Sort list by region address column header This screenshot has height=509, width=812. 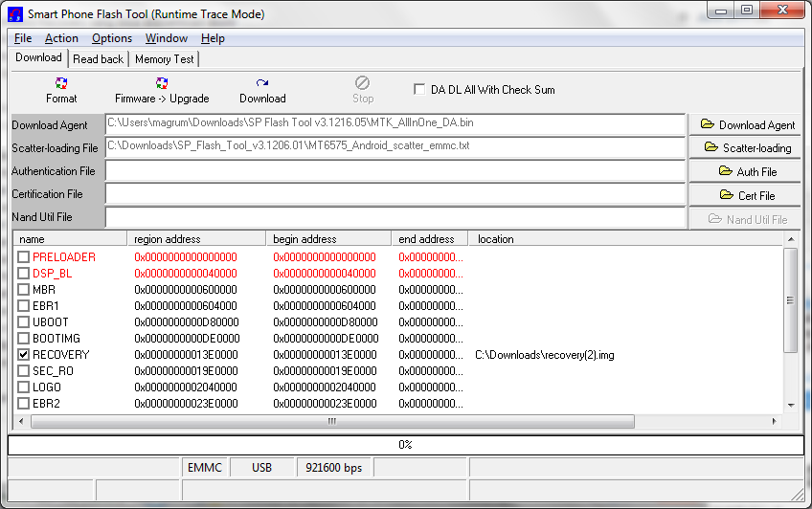[x=197, y=239]
